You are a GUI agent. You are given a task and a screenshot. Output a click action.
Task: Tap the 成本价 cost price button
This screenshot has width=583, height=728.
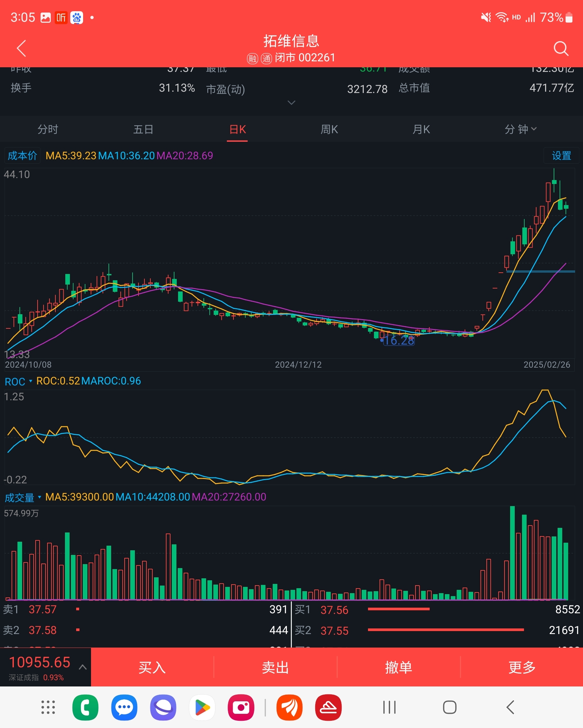[22, 156]
